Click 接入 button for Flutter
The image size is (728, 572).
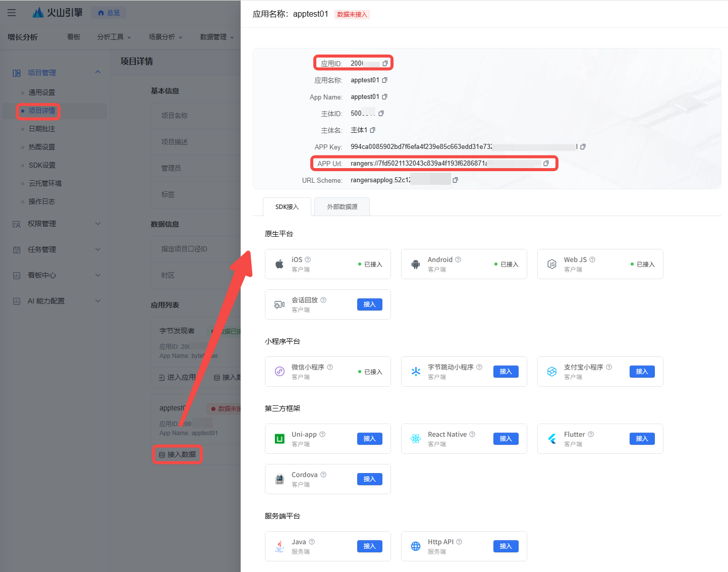coord(642,439)
